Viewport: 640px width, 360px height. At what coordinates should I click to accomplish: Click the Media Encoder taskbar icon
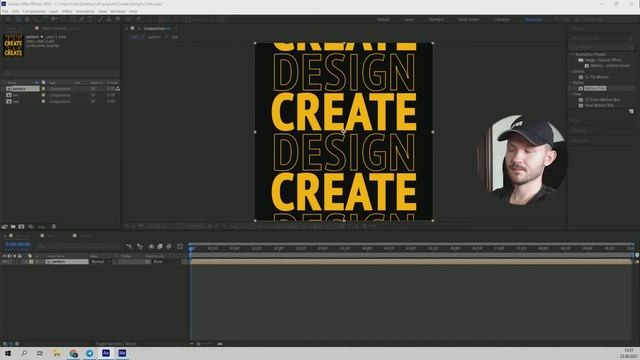click(x=122, y=353)
